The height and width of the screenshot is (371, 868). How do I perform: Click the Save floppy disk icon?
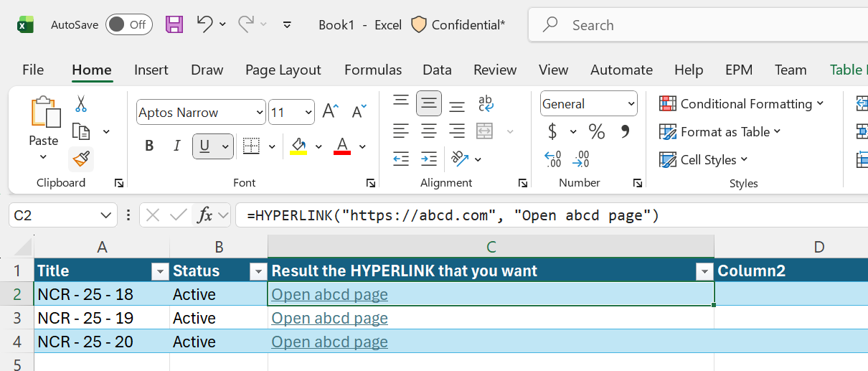(x=174, y=24)
